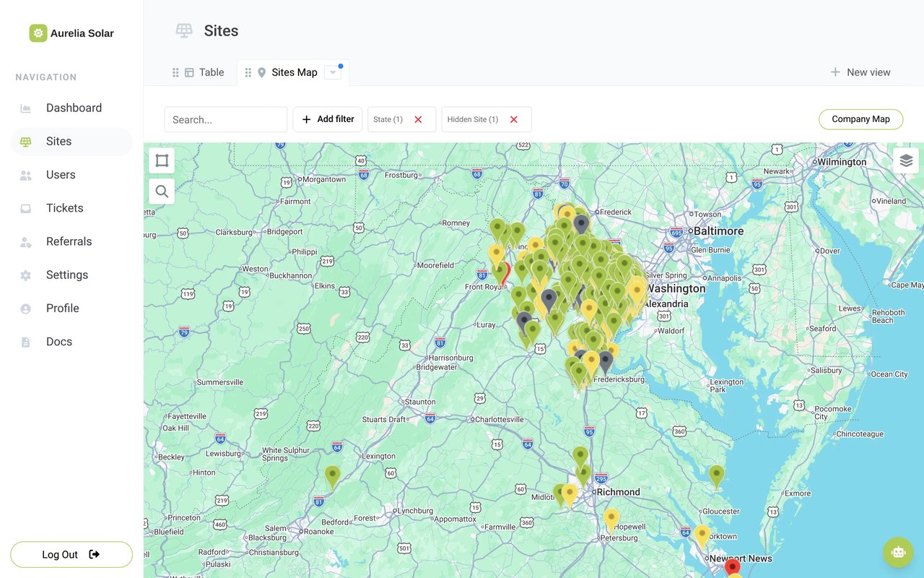Viewport: 924px width, 578px height.
Task: Click the drag handle beside Sites Map tab
Action: [248, 72]
